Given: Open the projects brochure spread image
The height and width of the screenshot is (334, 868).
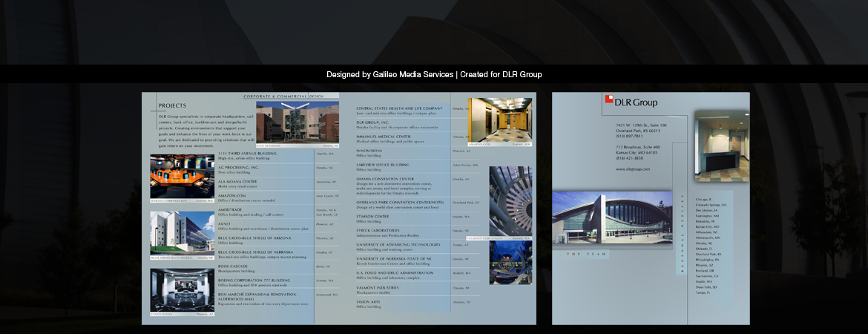Looking at the screenshot, I should point(339,209).
